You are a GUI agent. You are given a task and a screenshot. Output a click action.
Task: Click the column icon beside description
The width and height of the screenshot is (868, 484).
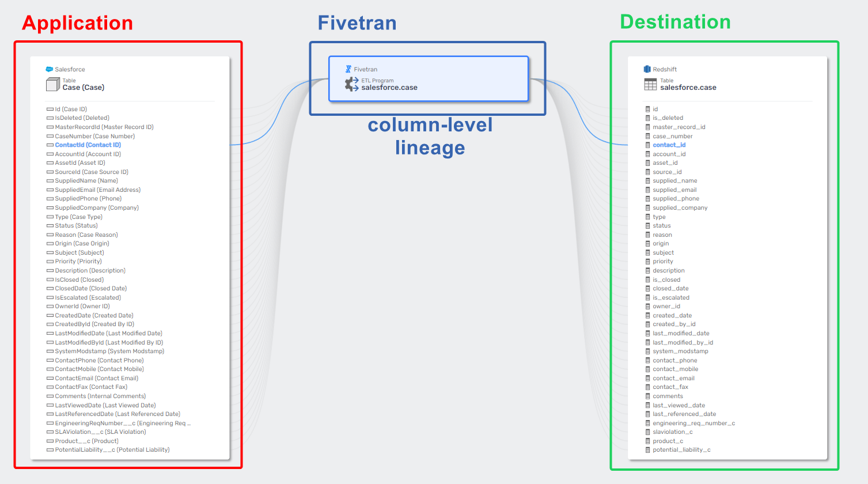click(x=648, y=271)
